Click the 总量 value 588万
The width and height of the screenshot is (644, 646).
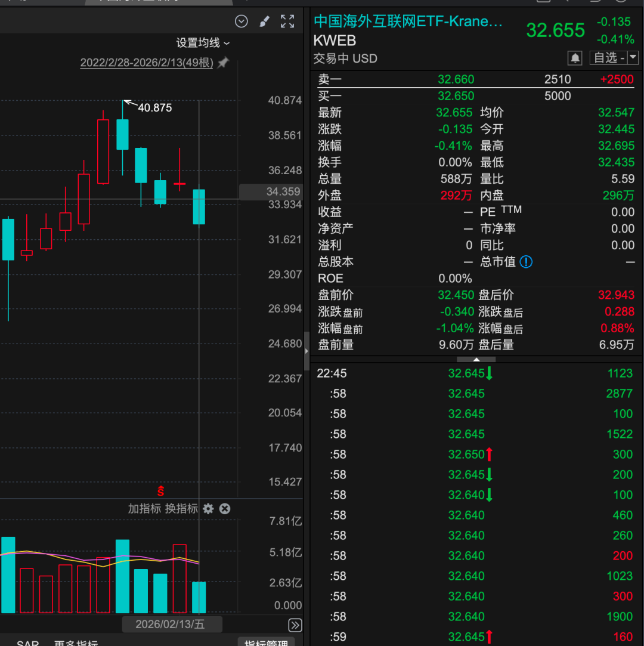click(456, 179)
